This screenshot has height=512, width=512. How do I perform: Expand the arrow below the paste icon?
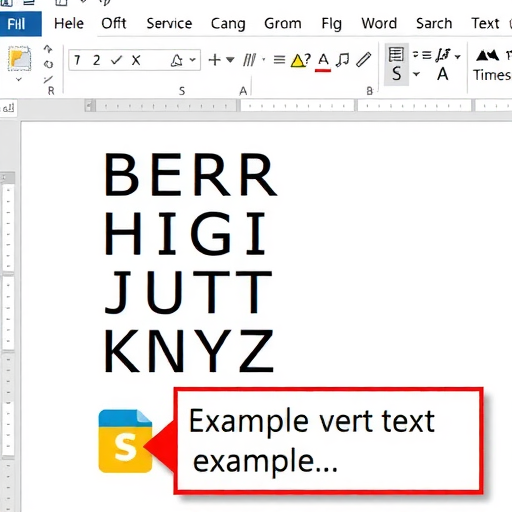(19, 79)
